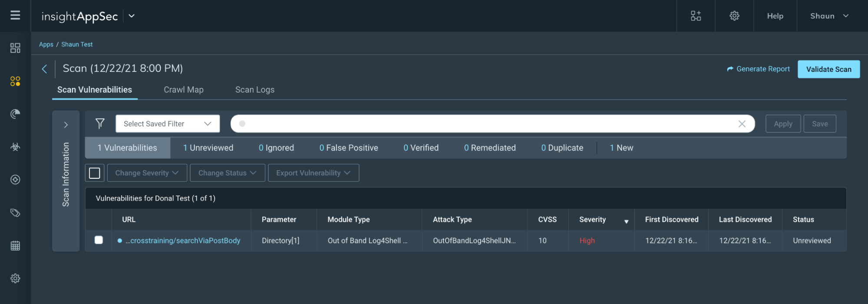Open the Apps icon in sidebar
Image resolution: width=868 pixels, height=304 pixels.
coord(15,81)
